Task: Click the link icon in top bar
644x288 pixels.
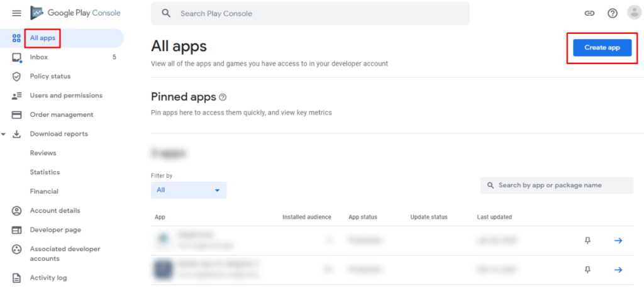Action: [589, 13]
